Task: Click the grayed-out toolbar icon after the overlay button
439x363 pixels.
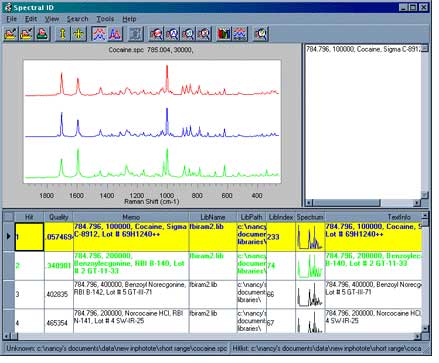Action: [x=135, y=34]
